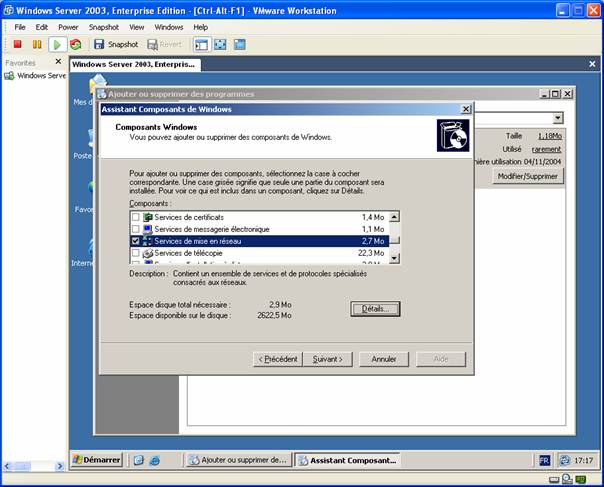604x487 pixels.
Task: Take a Snapshot using the toolbar button
Action: click(x=116, y=44)
